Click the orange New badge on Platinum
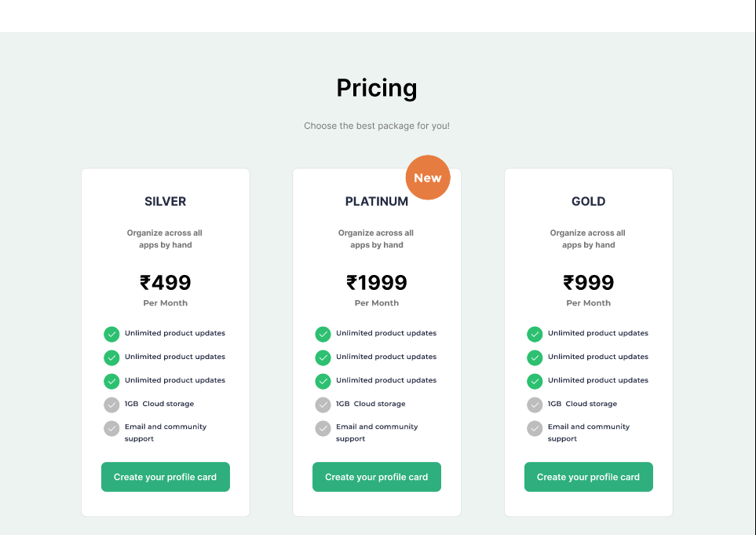This screenshot has height=535, width=756. click(x=428, y=178)
